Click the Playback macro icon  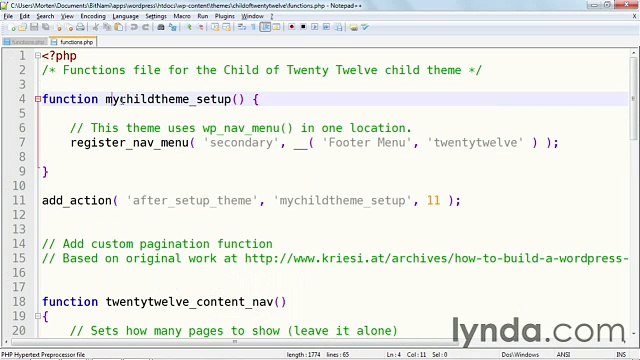coord(315,27)
